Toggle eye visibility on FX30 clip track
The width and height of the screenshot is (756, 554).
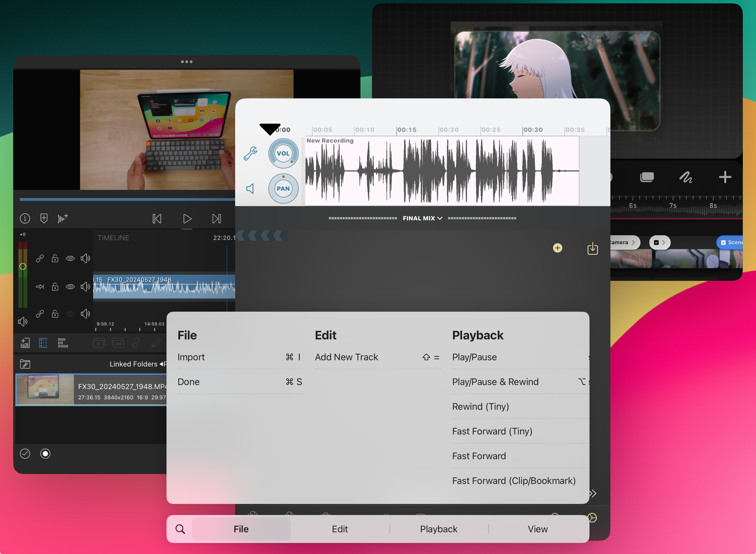point(70,286)
